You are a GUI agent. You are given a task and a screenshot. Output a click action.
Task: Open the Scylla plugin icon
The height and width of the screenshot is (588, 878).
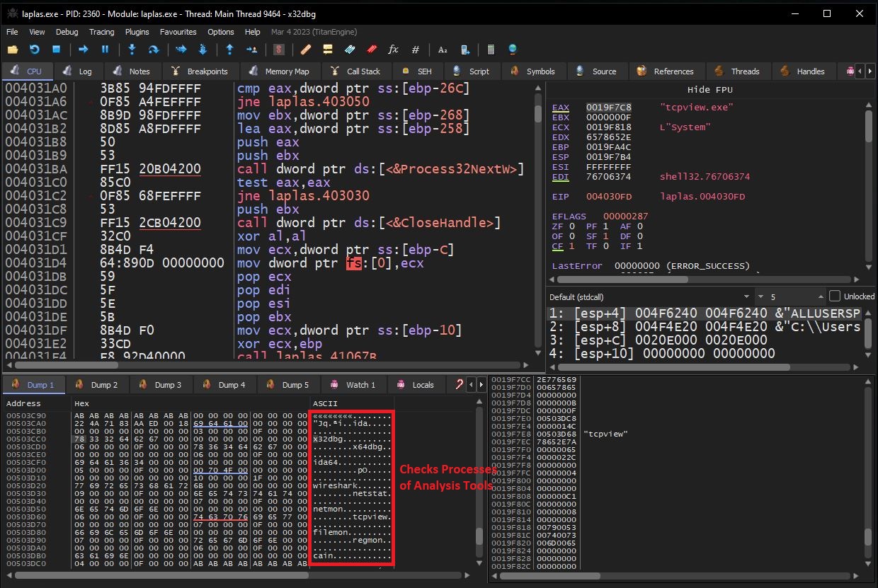pos(279,50)
